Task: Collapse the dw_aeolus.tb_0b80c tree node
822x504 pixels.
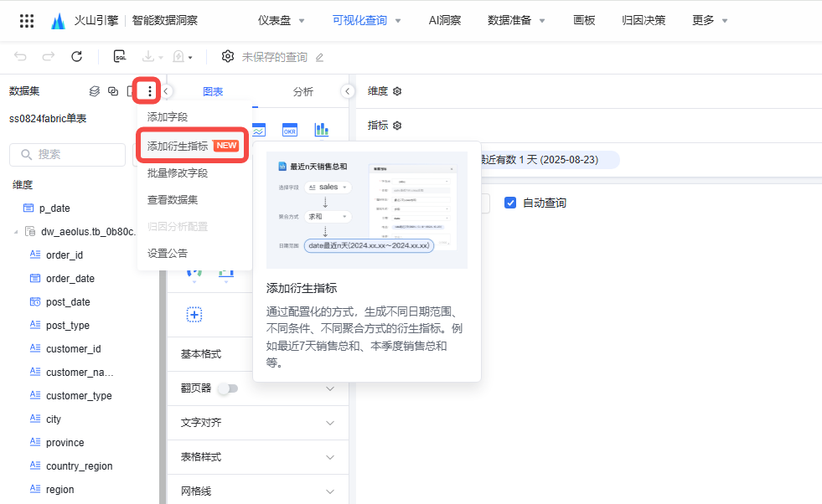Action: coord(16,232)
